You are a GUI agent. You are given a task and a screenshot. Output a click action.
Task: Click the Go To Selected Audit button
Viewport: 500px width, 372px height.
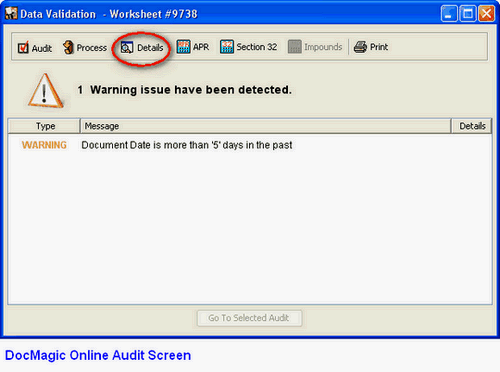click(x=249, y=318)
